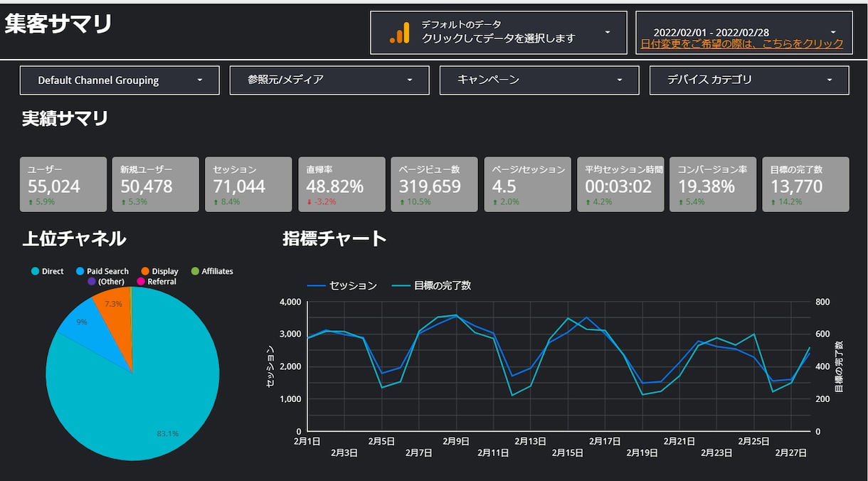Click the (Other) legend color dot
868x481 pixels.
pyautogui.click(x=91, y=282)
